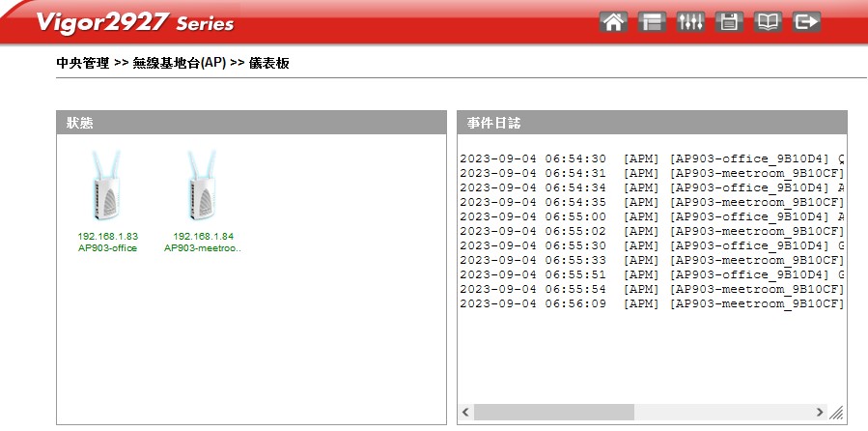Click the AP903-office device name

coord(107,248)
